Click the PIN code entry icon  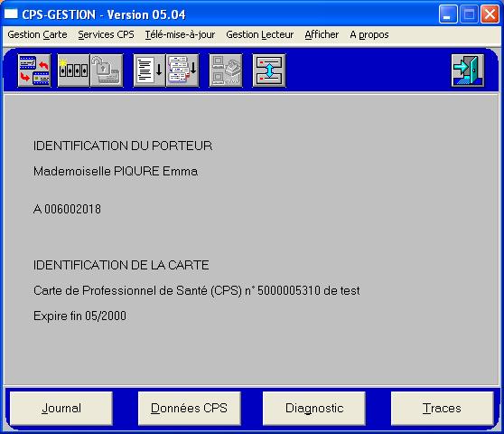73,71
